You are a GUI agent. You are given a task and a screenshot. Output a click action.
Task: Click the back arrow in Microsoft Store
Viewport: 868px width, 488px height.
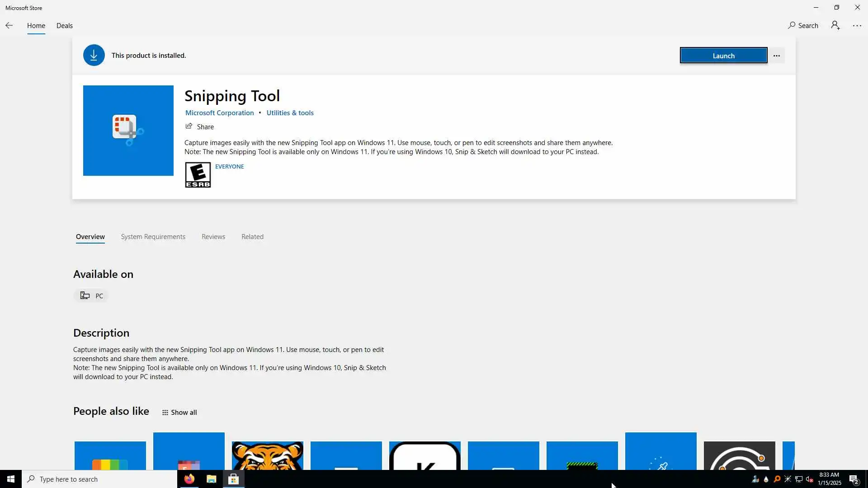(9, 26)
